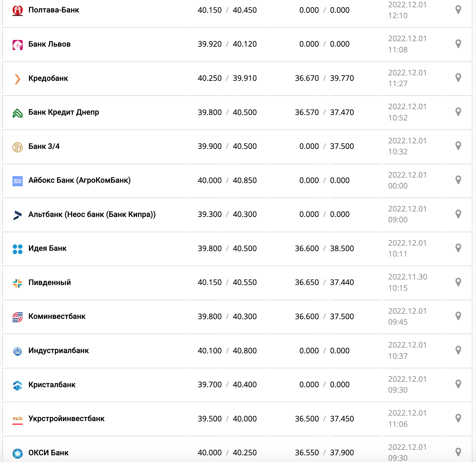Select the Коминвестбанк bank name
Viewport: 476px width, 462px height.
point(57,316)
